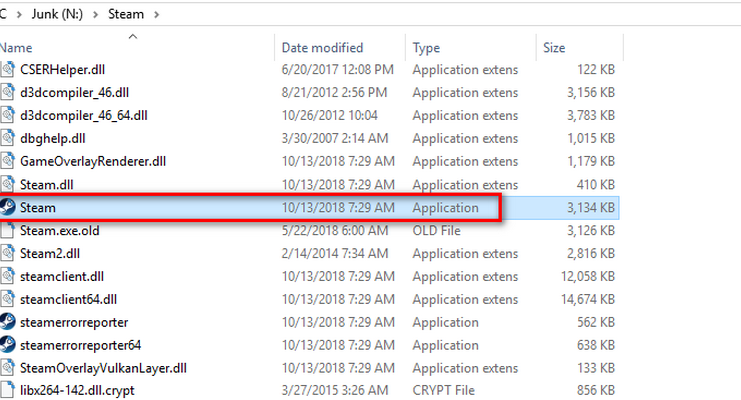Screen dimensions: 741x400
Task: Click the SteamOverlayVulkanLayer.dll file name
Action: pyautogui.click(x=103, y=368)
